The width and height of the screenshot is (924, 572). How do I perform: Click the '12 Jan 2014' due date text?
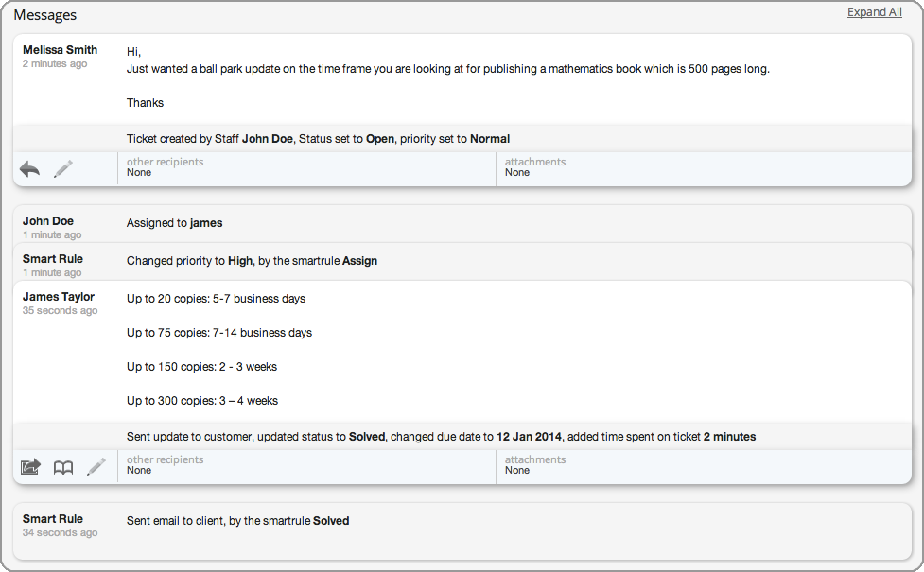530,437
